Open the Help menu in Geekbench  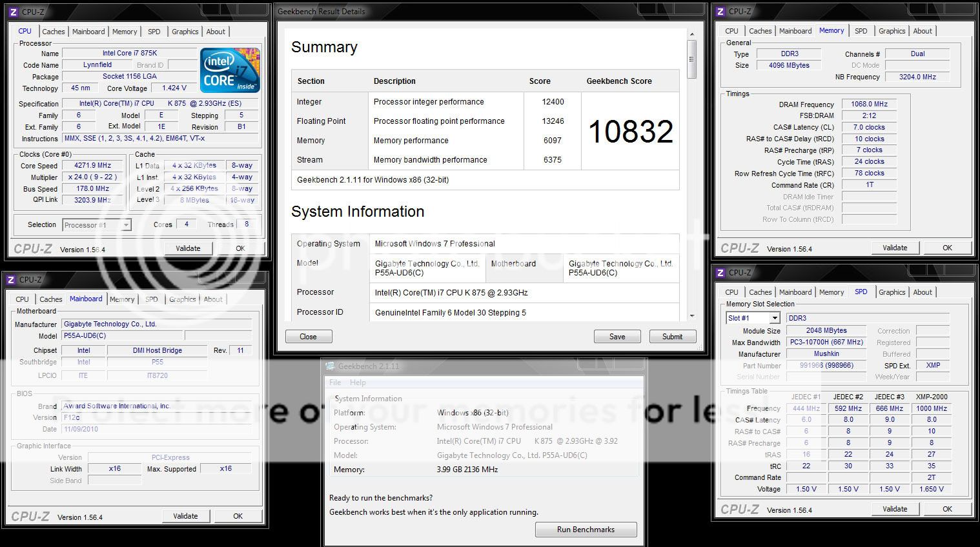coord(358,383)
